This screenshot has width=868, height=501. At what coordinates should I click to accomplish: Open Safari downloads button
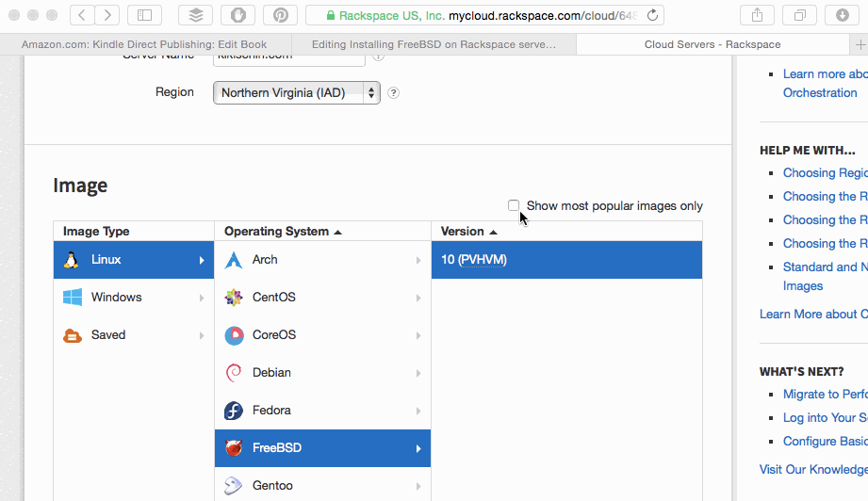pyautogui.click(x=842, y=15)
